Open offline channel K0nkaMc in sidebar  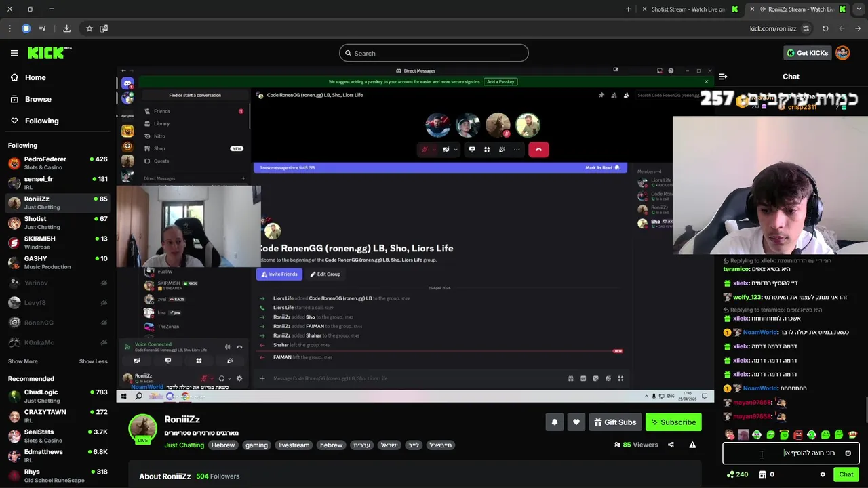coord(58,342)
